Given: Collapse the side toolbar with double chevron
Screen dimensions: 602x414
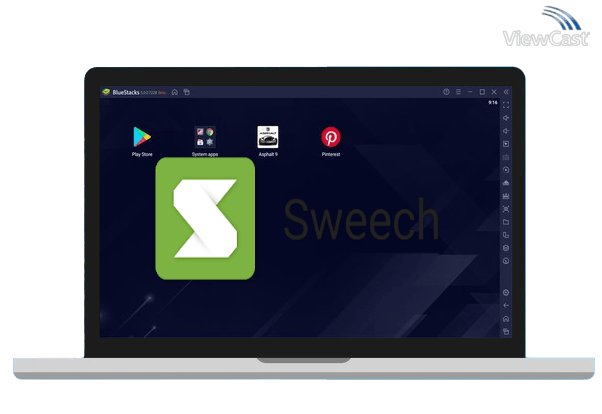Looking at the screenshot, I should click(x=506, y=92).
